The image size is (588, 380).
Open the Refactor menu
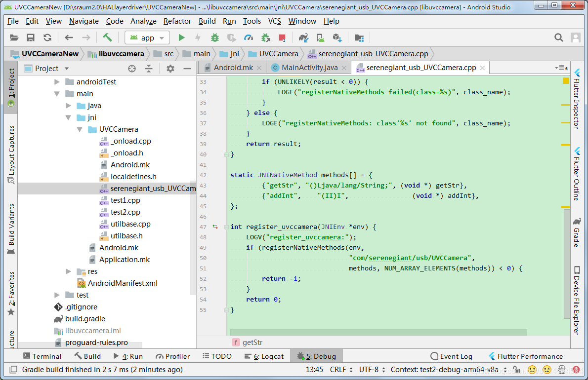click(177, 21)
